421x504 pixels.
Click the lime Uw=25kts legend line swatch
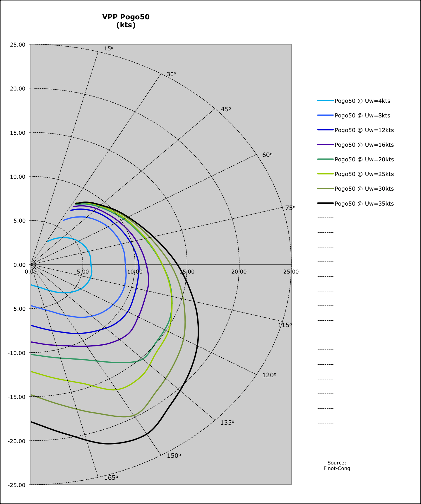coord(326,174)
